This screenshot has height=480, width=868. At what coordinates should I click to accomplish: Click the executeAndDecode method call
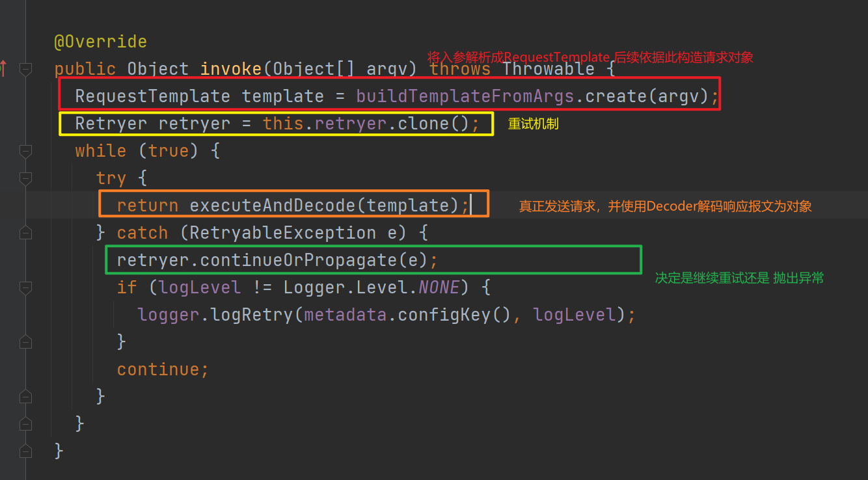[x=273, y=206]
